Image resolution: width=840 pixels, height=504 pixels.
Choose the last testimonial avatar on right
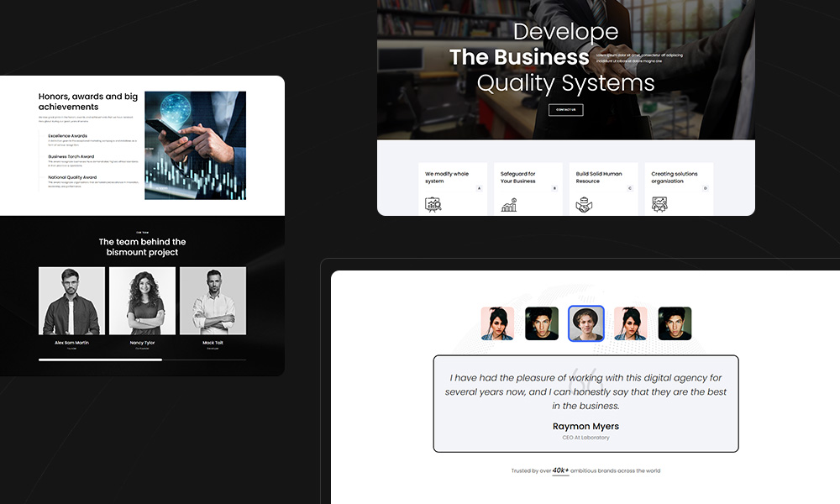point(675,323)
